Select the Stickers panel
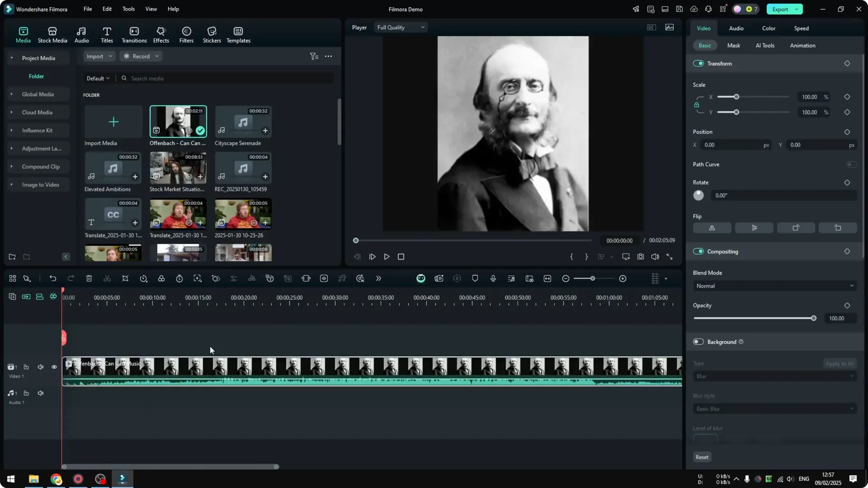Viewport: 868px width, 488px height. 212,34
